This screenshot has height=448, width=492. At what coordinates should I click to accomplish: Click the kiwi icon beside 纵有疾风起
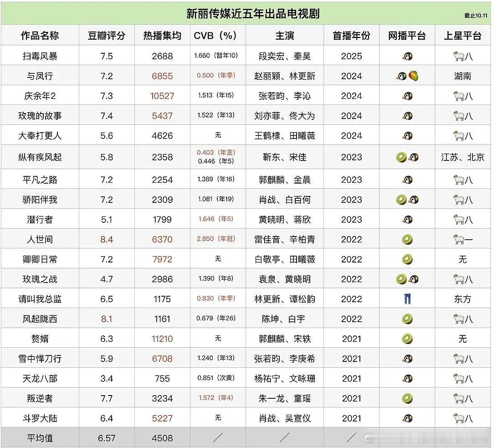pyautogui.click(x=400, y=157)
